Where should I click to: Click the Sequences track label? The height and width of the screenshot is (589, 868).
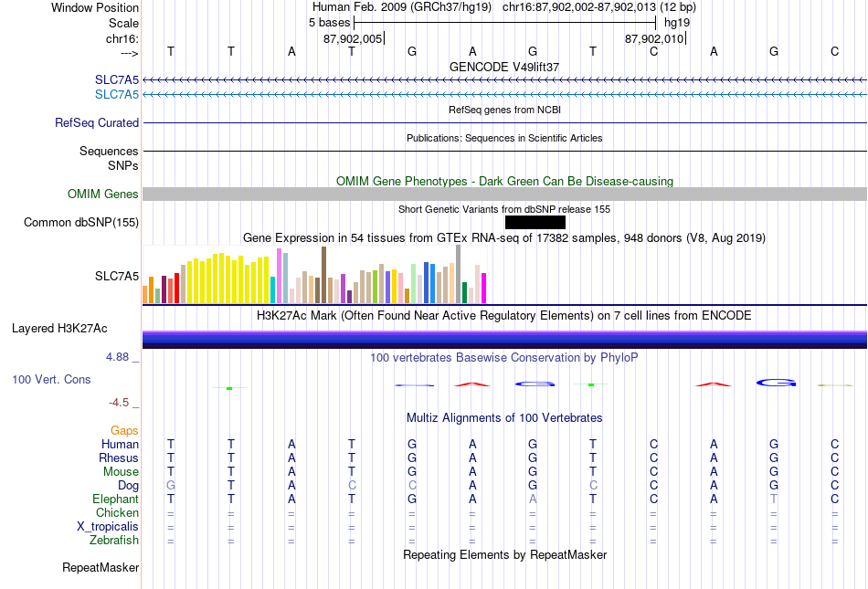pos(109,151)
